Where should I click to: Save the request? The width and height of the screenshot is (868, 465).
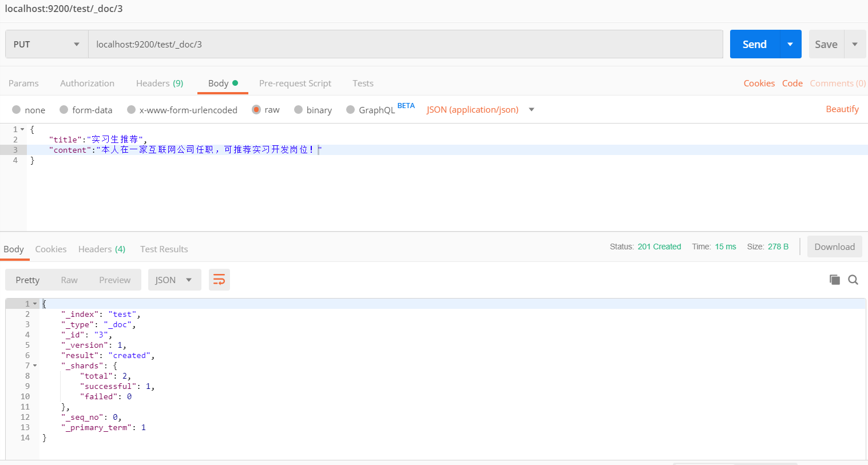826,44
